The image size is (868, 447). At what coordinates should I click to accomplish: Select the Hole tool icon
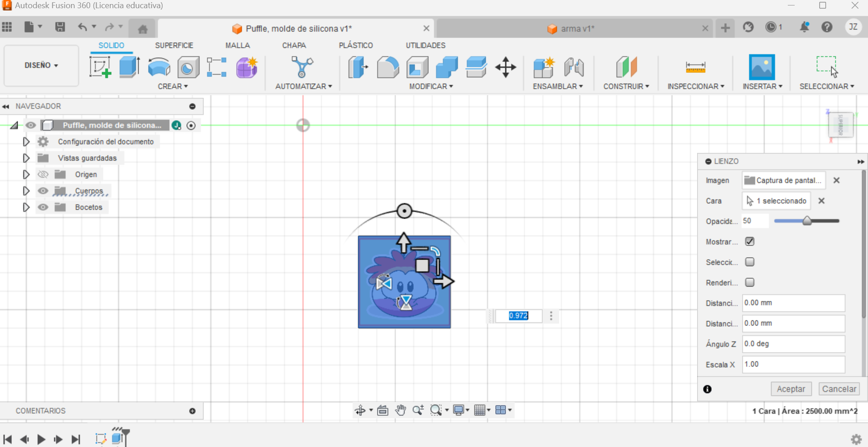[x=188, y=67]
